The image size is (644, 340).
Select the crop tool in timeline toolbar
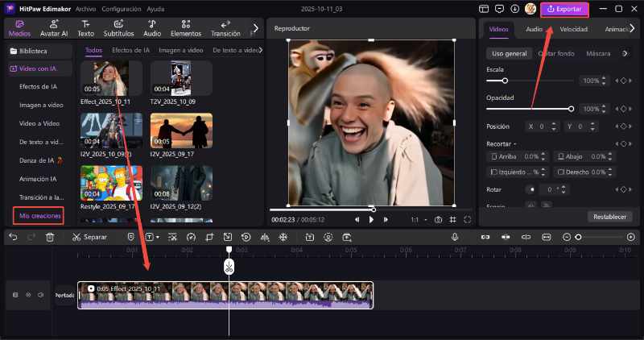point(209,237)
